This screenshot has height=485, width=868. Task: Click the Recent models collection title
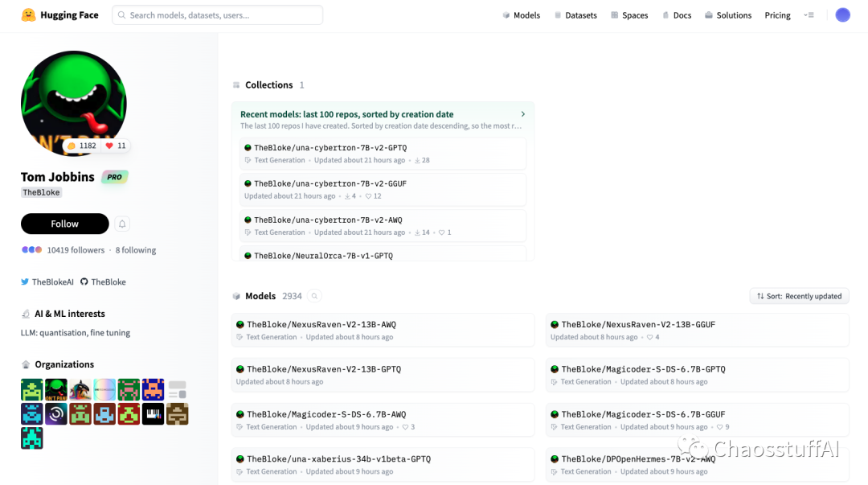pyautogui.click(x=347, y=114)
